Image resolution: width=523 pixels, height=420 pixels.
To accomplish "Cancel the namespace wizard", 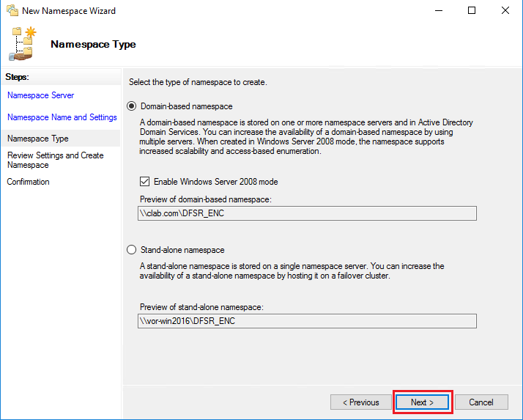I will pos(481,402).
